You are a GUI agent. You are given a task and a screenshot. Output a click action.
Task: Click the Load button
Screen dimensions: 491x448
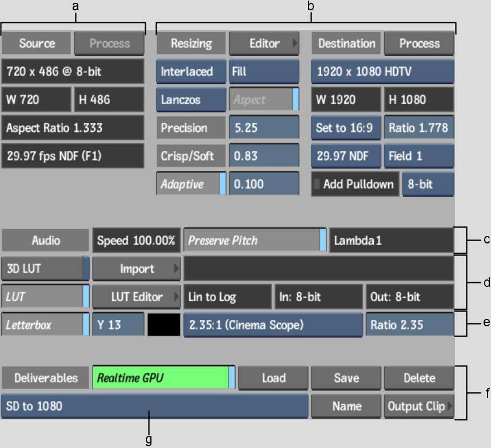pyautogui.click(x=273, y=378)
